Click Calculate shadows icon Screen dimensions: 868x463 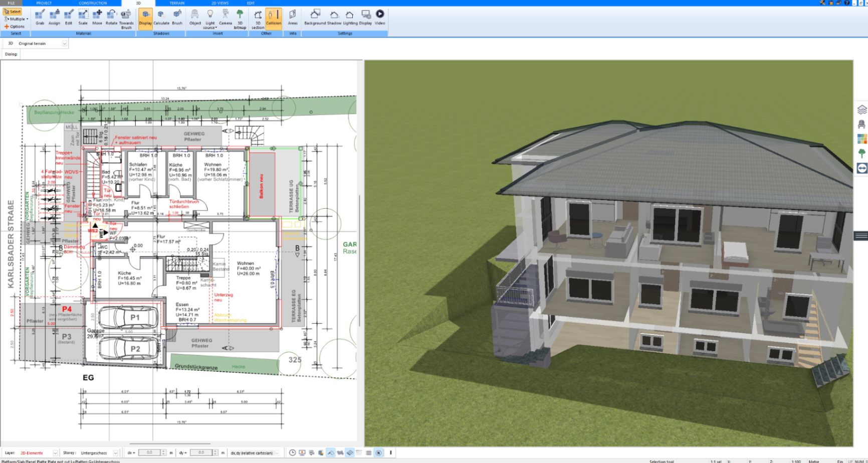pos(161,17)
